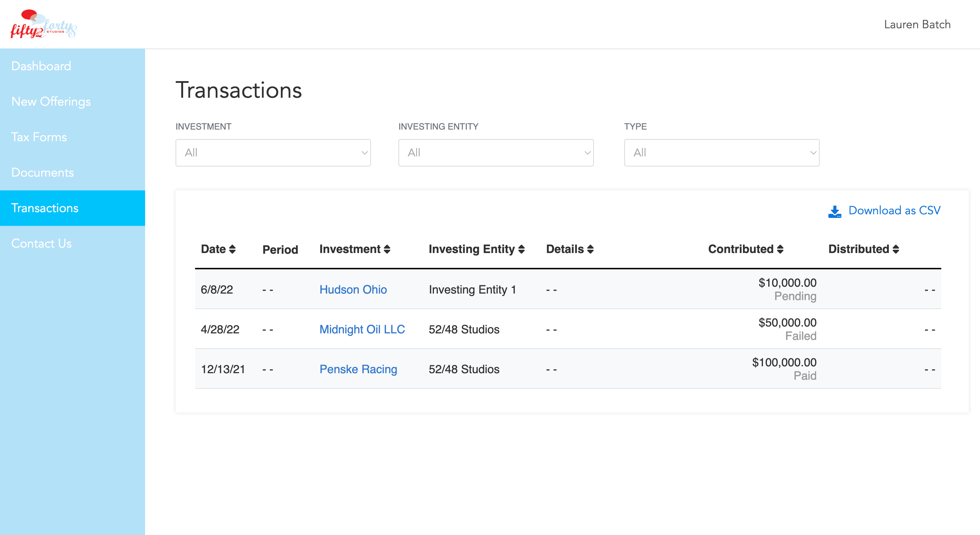Sort by Investment column arrows
Image resolution: width=980 pixels, height=535 pixels.
point(387,249)
